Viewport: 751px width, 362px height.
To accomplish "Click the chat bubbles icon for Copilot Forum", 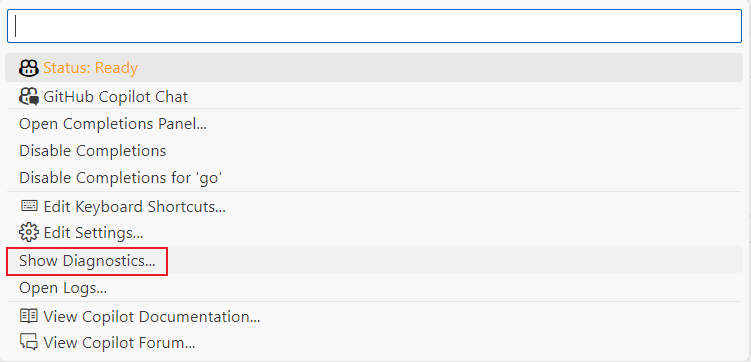I will [29, 342].
